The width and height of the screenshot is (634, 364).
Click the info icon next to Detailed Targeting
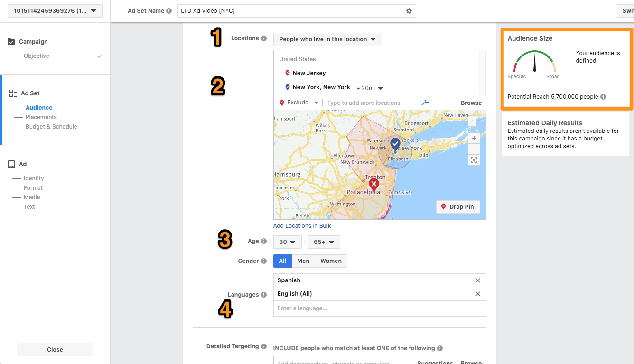264,346
